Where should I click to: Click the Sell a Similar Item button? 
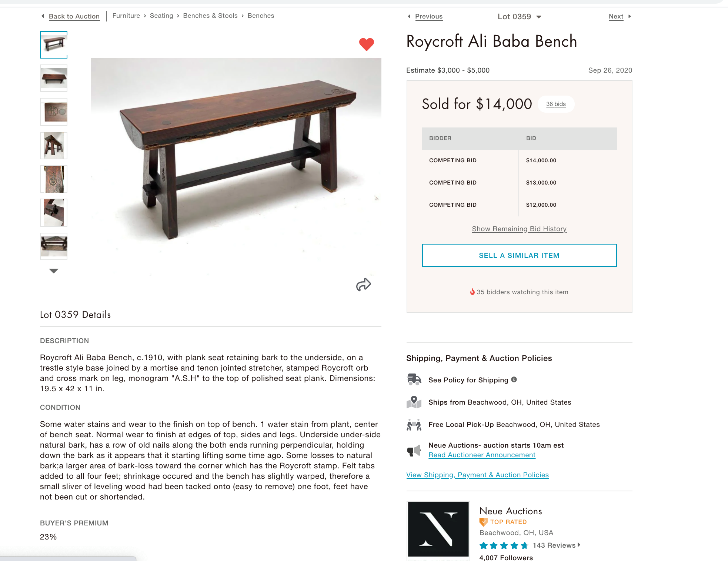click(x=519, y=255)
